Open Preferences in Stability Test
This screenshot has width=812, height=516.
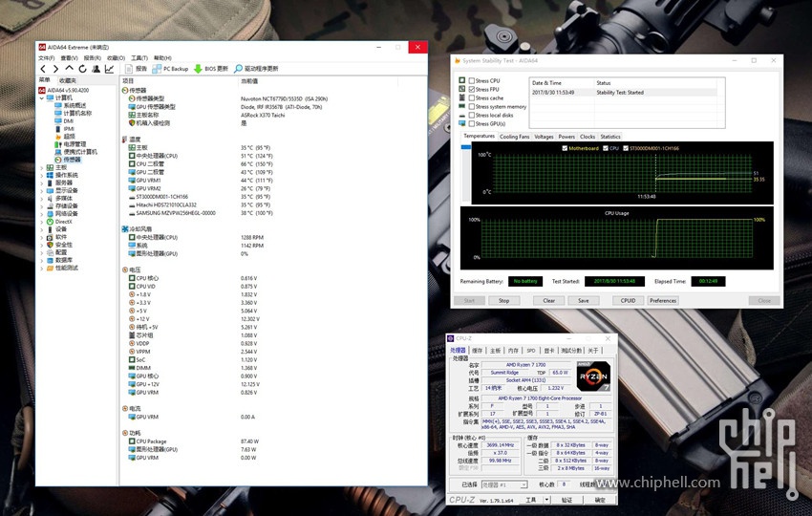(x=663, y=300)
